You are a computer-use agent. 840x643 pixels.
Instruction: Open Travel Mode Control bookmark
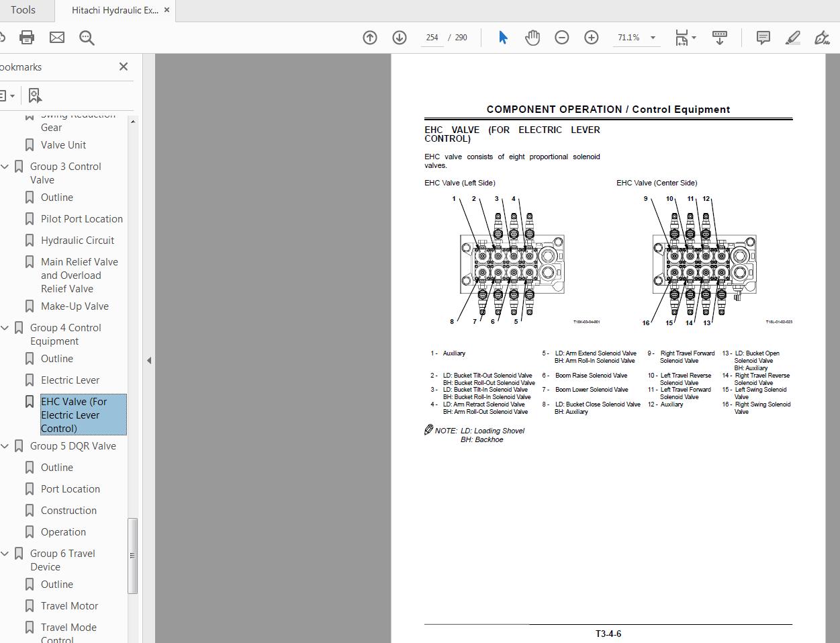click(x=68, y=632)
